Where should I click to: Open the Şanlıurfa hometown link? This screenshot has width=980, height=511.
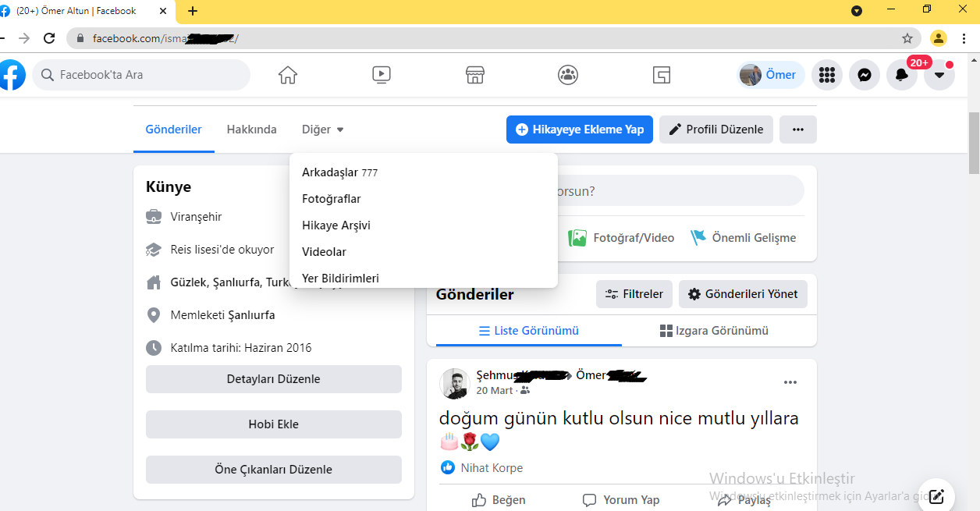click(251, 315)
